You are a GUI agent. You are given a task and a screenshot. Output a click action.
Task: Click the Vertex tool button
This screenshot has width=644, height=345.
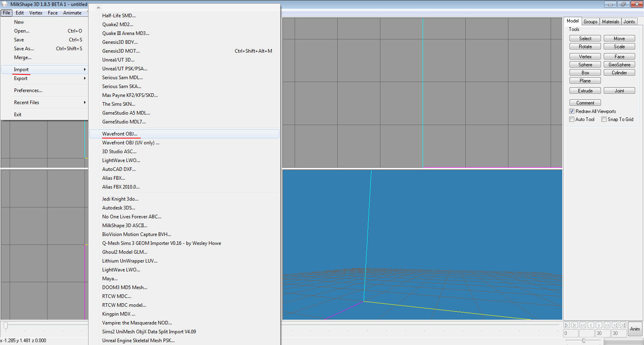click(x=585, y=57)
